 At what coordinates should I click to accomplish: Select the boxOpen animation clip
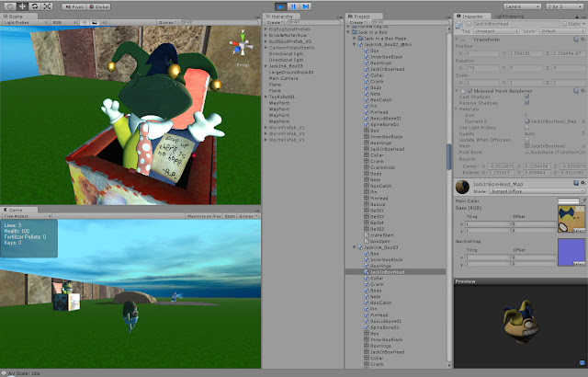point(377,241)
